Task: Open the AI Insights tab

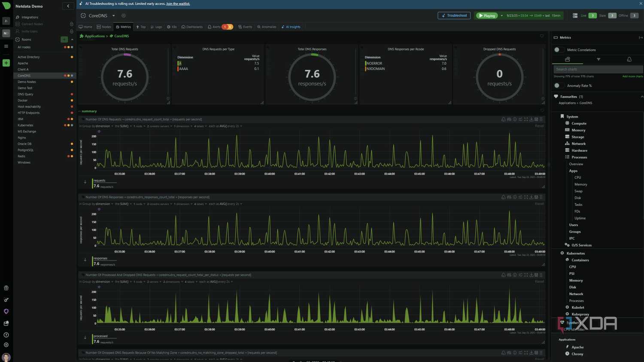Action: click(291, 27)
